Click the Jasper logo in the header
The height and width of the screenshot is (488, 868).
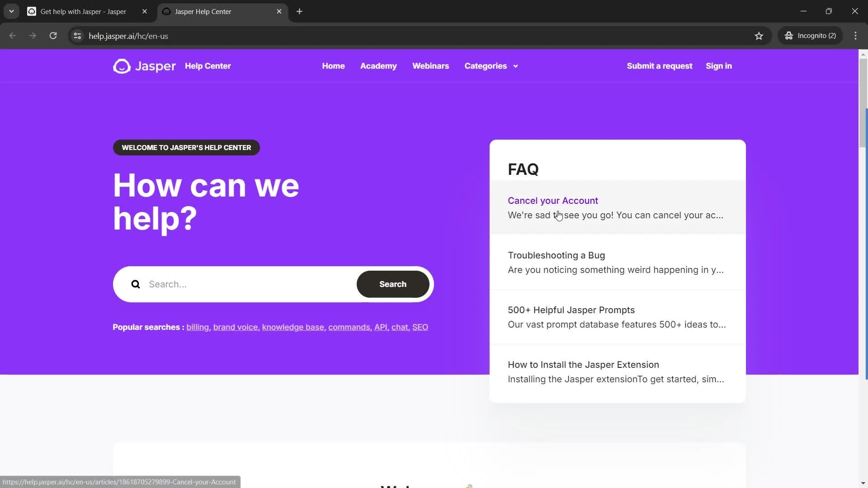click(x=144, y=66)
